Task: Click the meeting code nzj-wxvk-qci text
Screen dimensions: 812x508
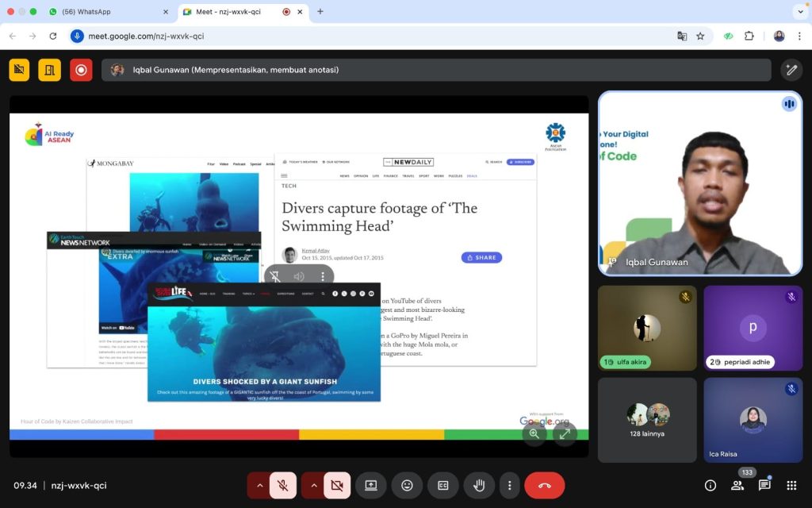Action: click(79, 486)
